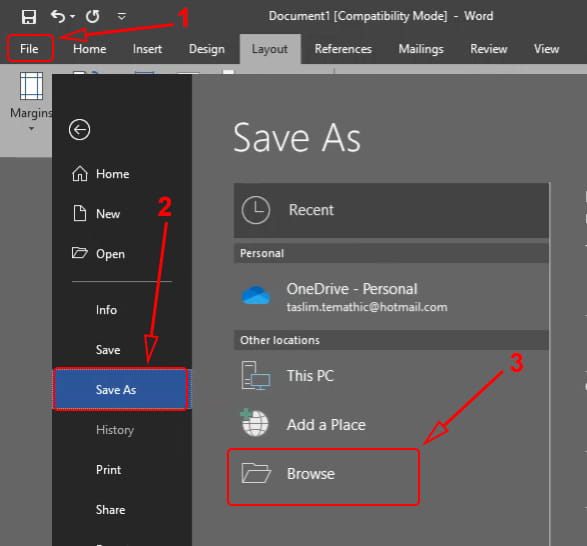This screenshot has height=546, width=587.
Task: Click the Save floppy disk icon in title bar
Action: tap(28, 17)
